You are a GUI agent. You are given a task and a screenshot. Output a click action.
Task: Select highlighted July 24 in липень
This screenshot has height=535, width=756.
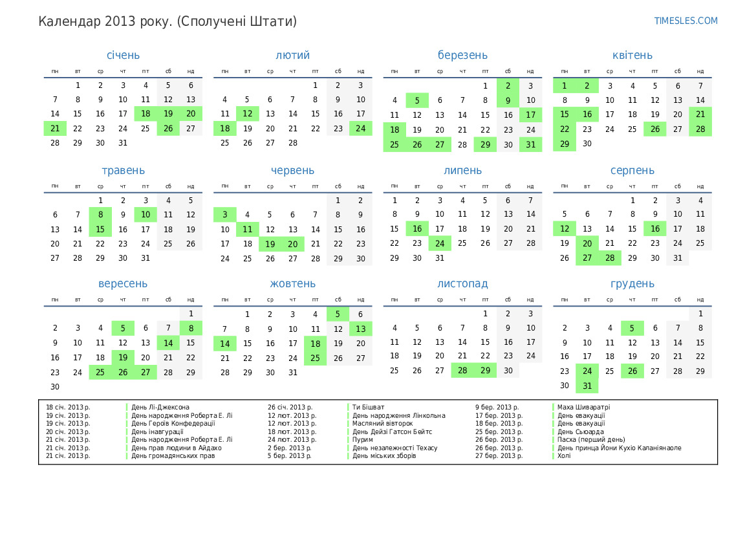[x=440, y=243]
